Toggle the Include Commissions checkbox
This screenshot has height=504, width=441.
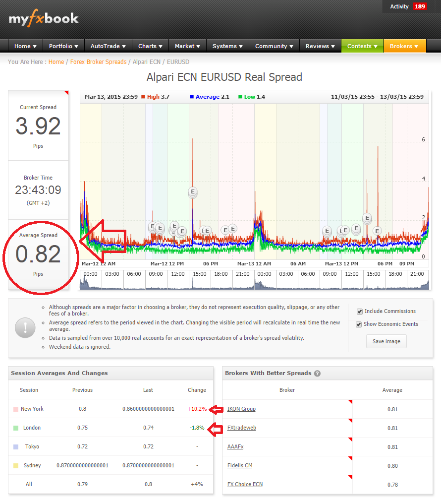pos(360,312)
